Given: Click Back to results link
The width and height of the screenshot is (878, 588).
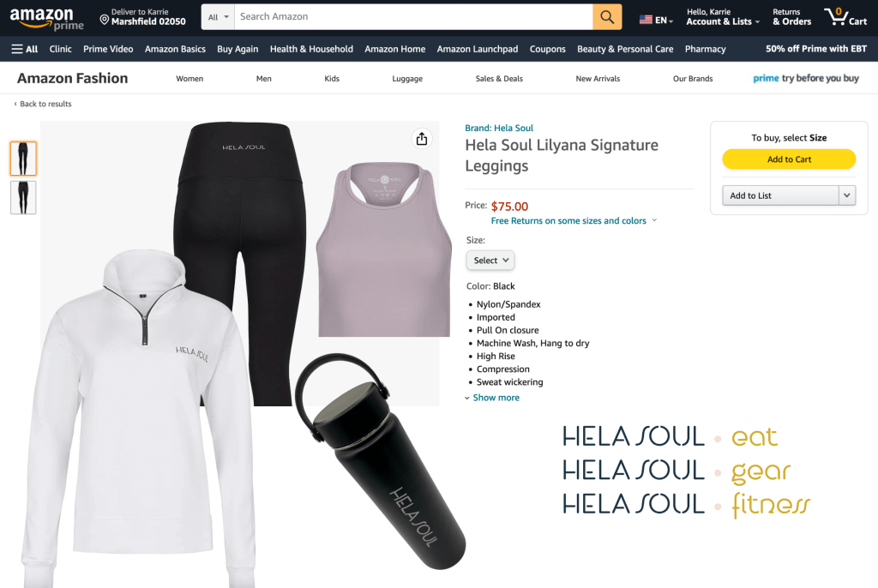Looking at the screenshot, I should (43, 104).
